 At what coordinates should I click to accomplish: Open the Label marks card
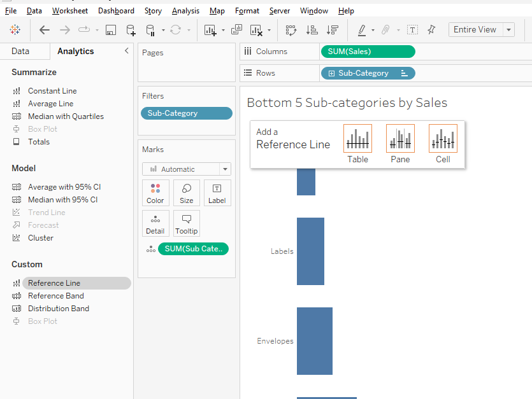217,193
